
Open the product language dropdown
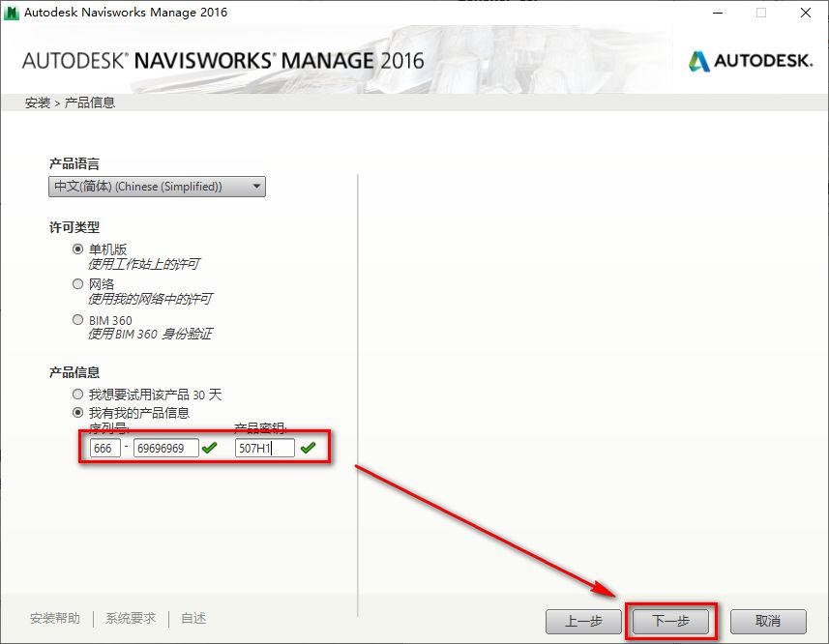click(x=256, y=186)
